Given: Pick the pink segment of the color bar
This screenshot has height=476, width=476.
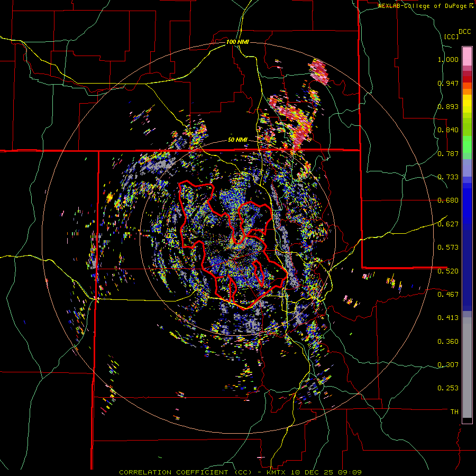Looking at the screenshot, I should point(467,57).
